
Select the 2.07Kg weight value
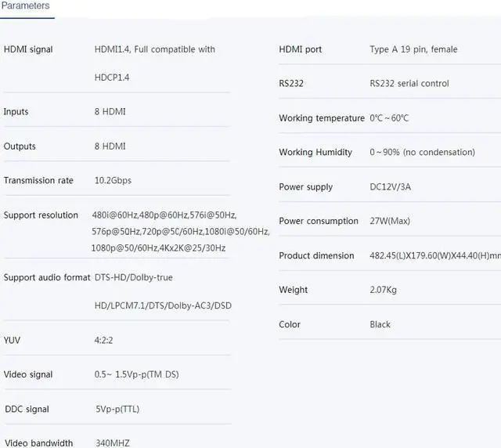point(383,290)
